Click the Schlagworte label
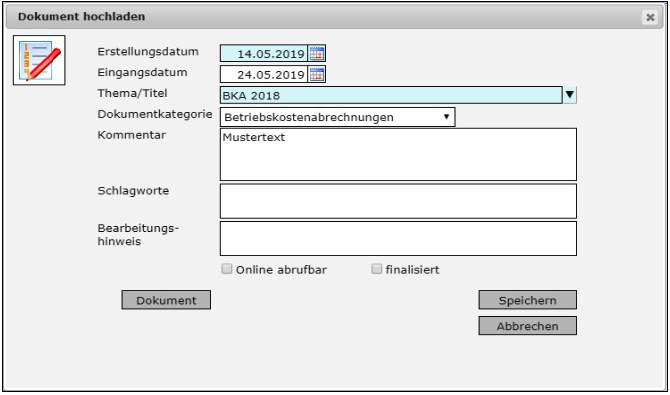This screenshot has width=670, height=395. (133, 191)
